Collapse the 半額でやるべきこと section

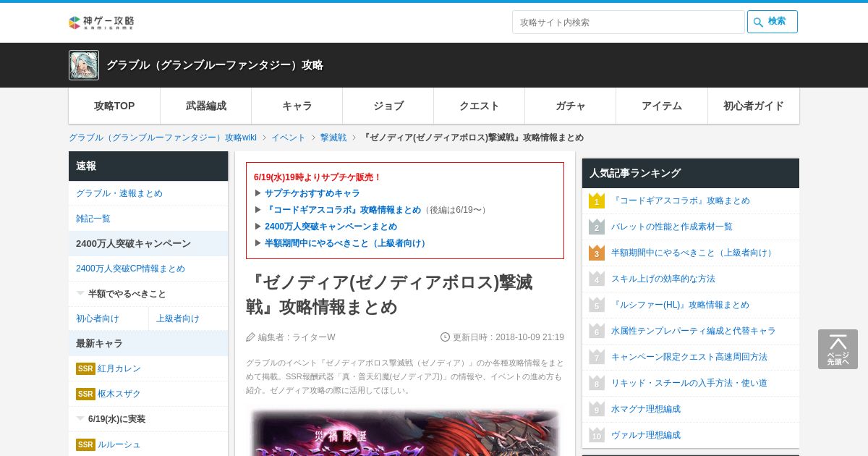(148, 294)
